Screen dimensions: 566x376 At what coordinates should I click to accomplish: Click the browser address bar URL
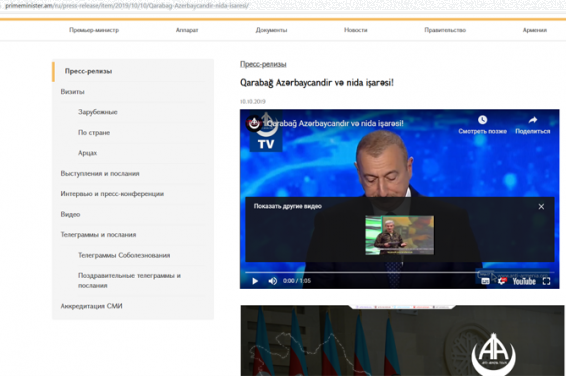click(x=127, y=6)
